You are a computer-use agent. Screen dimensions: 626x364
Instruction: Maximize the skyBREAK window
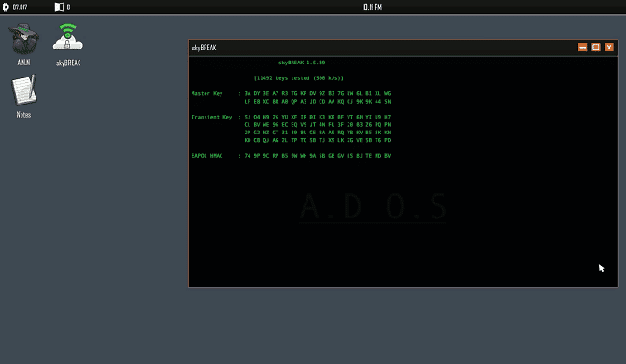(596, 48)
